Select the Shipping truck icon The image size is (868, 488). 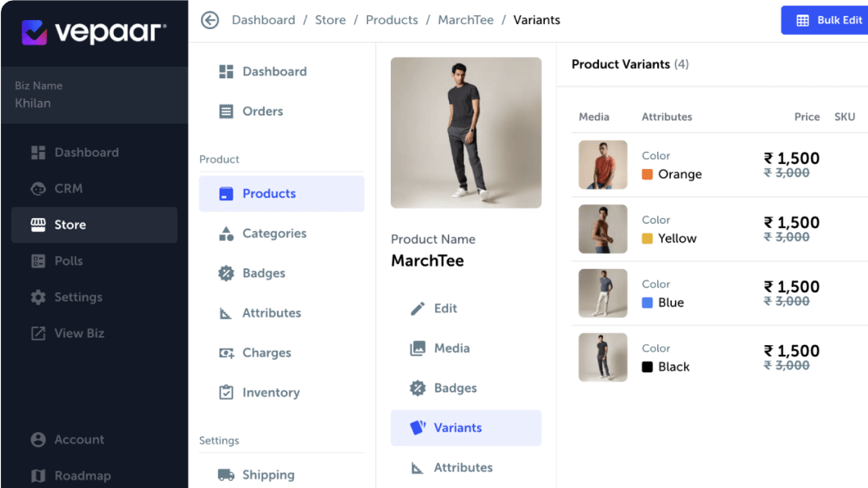[x=226, y=475]
